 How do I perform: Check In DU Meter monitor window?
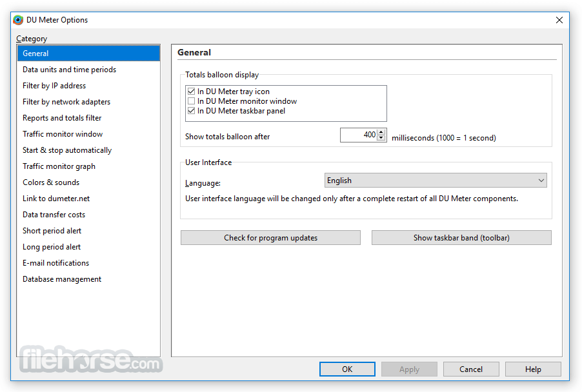click(x=192, y=101)
